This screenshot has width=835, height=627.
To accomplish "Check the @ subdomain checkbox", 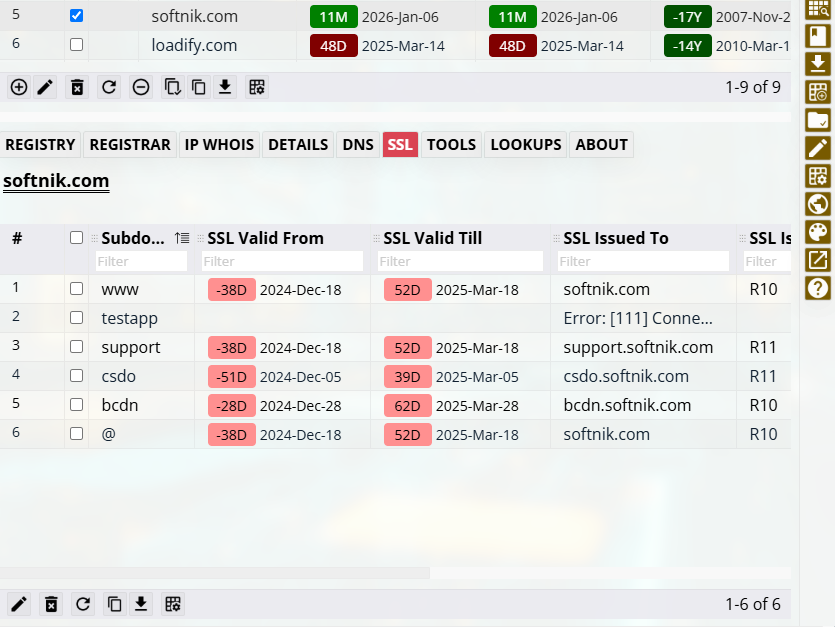I will click(x=77, y=433).
